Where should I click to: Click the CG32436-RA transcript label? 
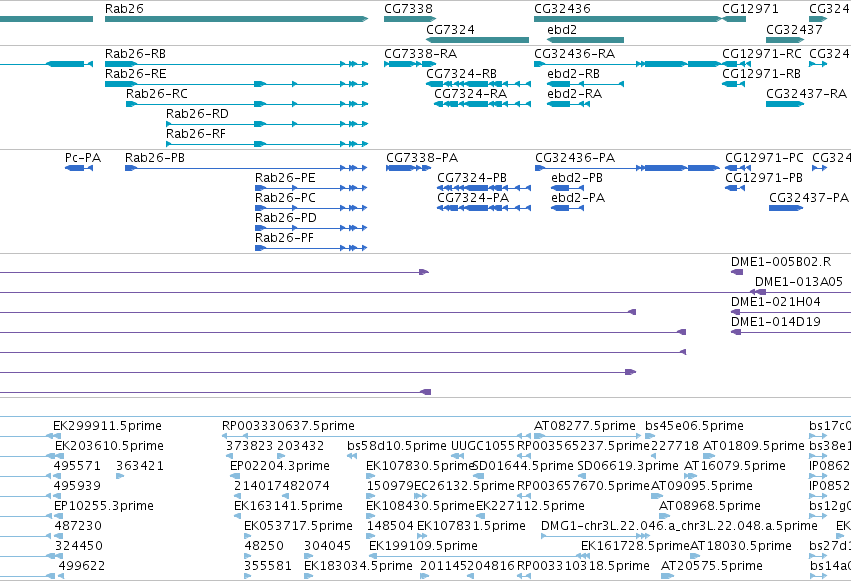[x=574, y=54]
